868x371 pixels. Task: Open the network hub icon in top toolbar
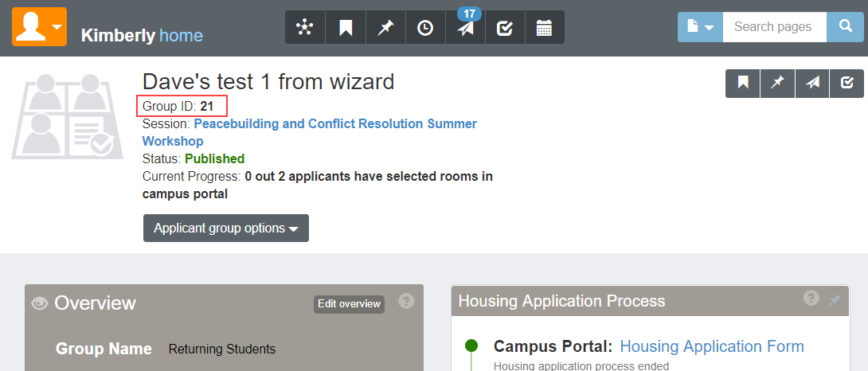[x=305, y=28]
